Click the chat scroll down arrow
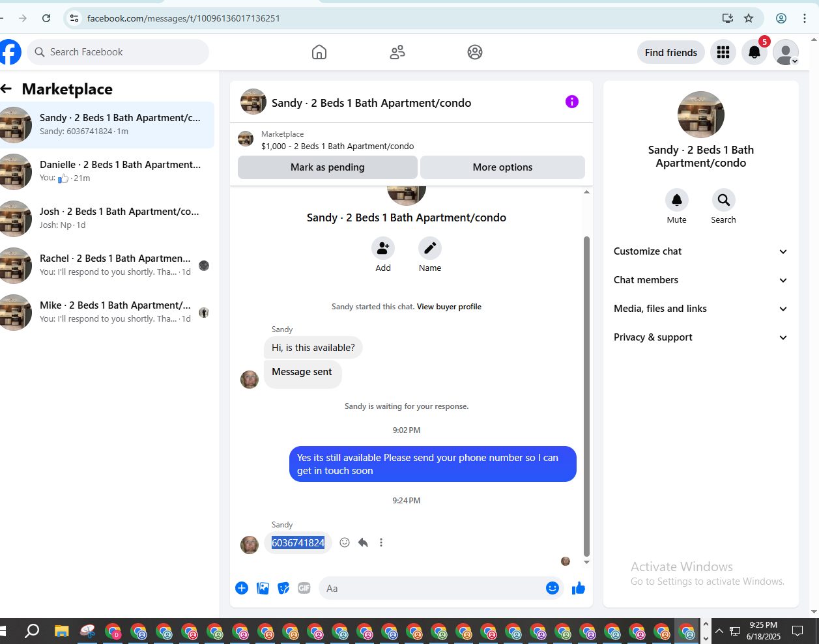 click(x=586, y=562)
